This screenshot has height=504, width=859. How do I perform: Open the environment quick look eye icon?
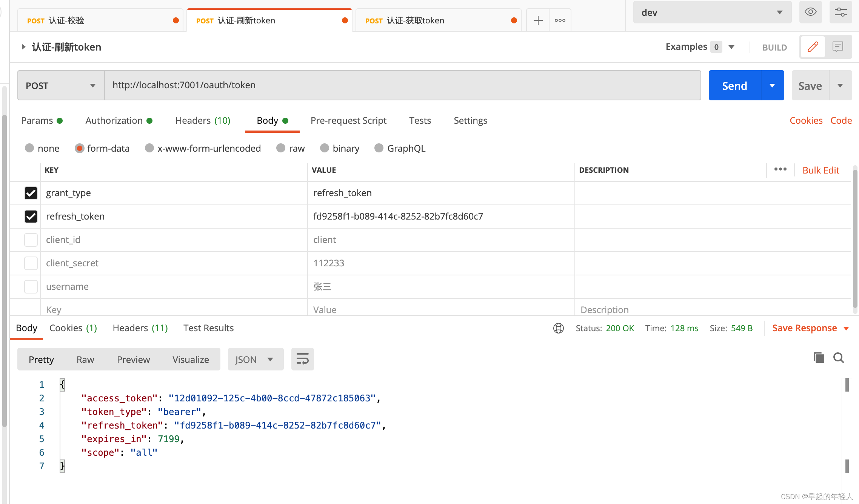point(810,12)
